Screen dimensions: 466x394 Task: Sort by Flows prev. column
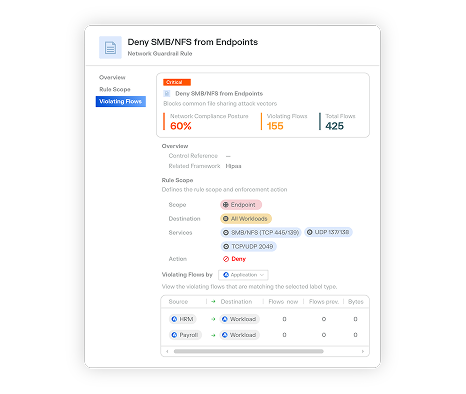pyautogui.click(x=324, y=302)
